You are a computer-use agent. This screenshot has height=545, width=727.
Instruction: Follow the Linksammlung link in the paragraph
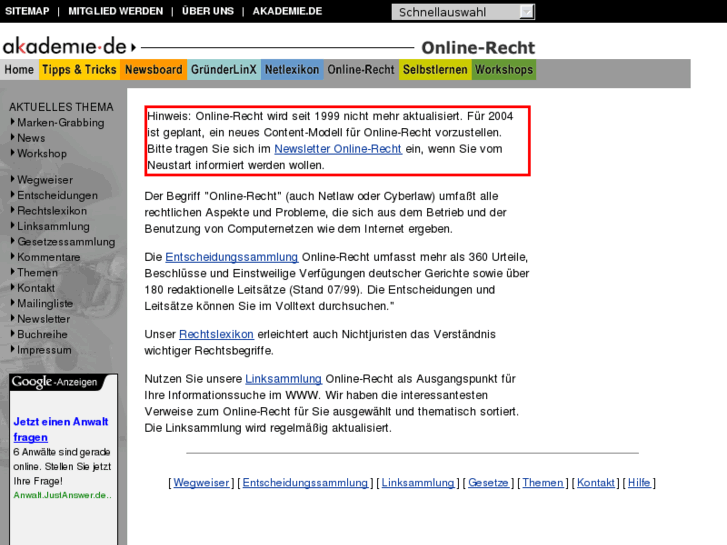(x=283, y=379)
